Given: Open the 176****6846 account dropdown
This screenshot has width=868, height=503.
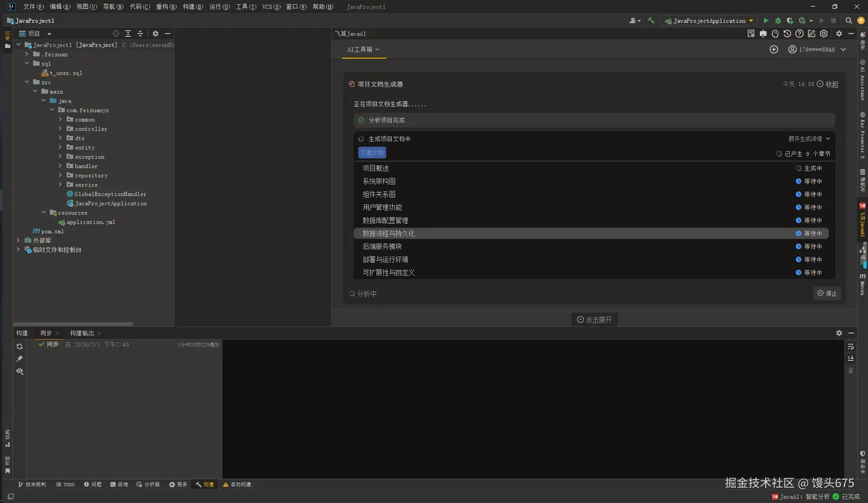Looking at the screenshot, I should click(817, 49).
